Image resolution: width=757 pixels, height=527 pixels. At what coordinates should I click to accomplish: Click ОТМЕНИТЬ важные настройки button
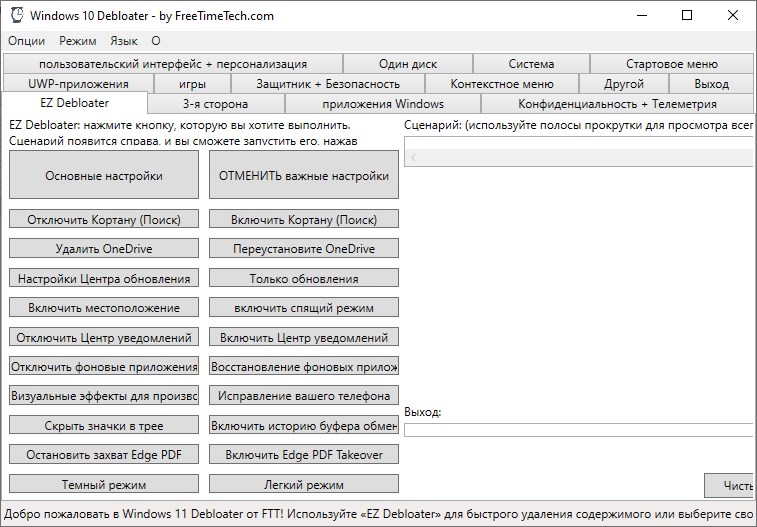coord(304,175)
